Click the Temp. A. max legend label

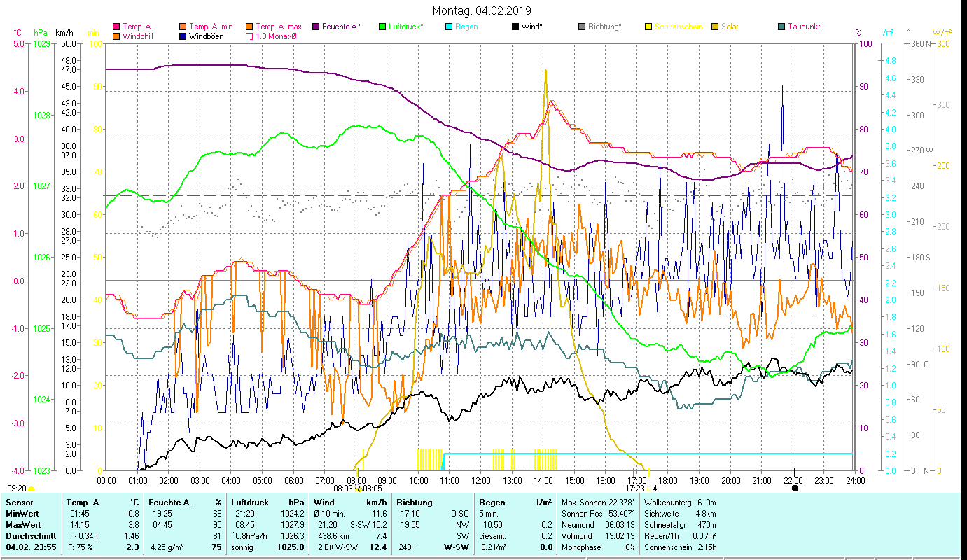278,27
